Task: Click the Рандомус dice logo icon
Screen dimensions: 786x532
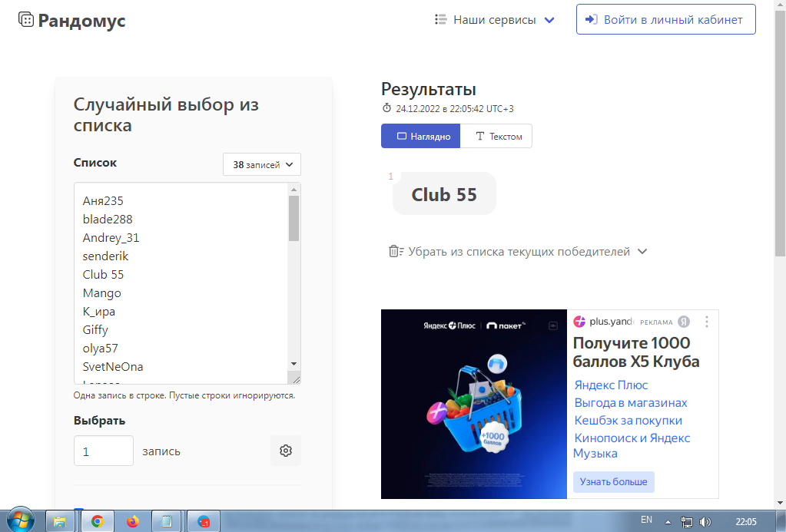Action: (x=26, y=19)
